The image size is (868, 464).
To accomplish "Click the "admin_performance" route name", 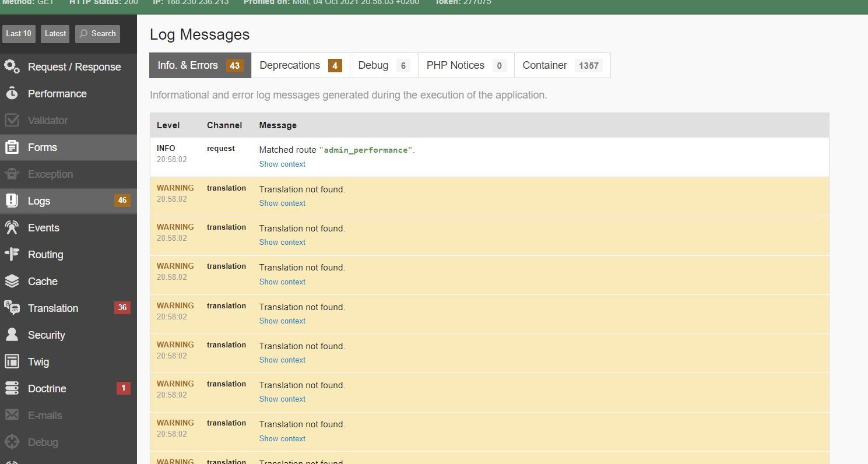I will 366,150.
